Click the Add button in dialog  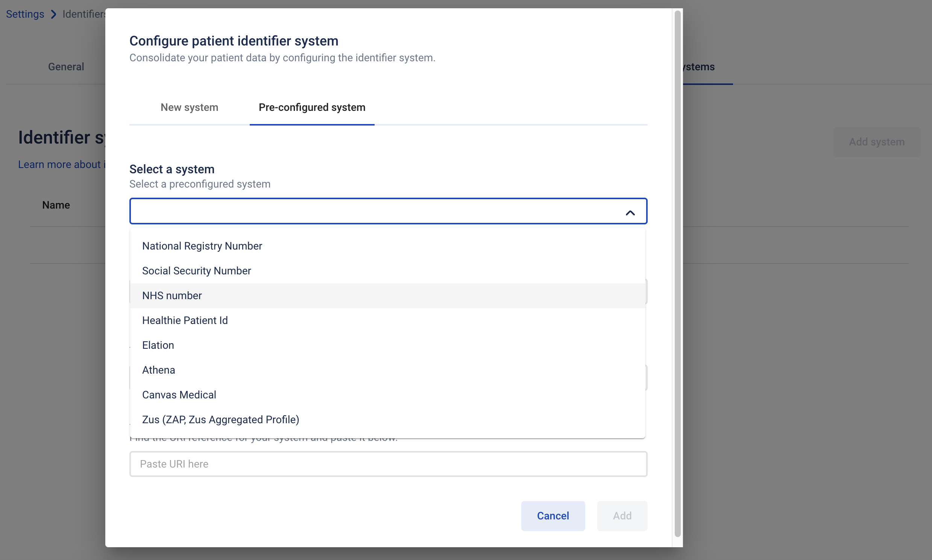pyautogui.click(x=622, y=516)
